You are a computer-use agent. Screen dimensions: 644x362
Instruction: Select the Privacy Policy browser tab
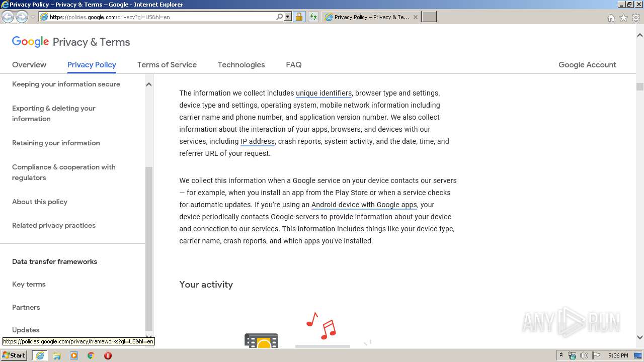[x=371, y=17]
